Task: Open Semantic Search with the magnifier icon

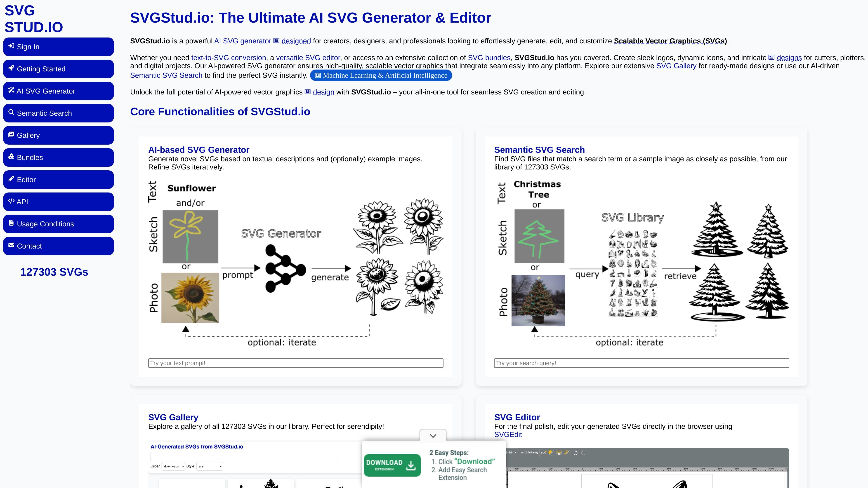Action: [x=58, y=113]
